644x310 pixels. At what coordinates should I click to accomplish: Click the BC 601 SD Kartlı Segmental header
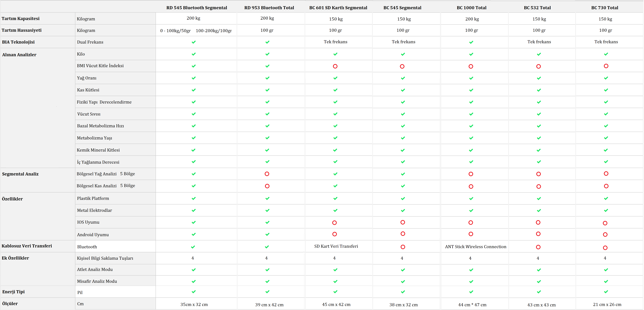click(338, 8)
